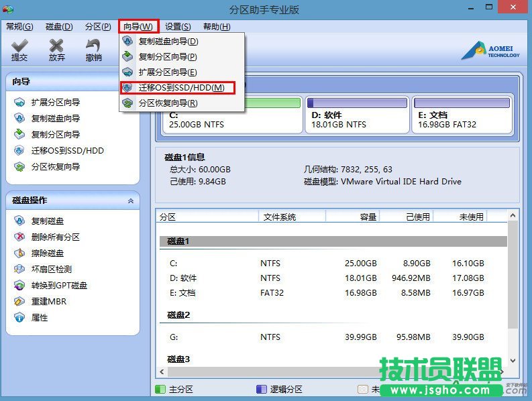Click the 主分区 green legend swatch

[160, 389]
